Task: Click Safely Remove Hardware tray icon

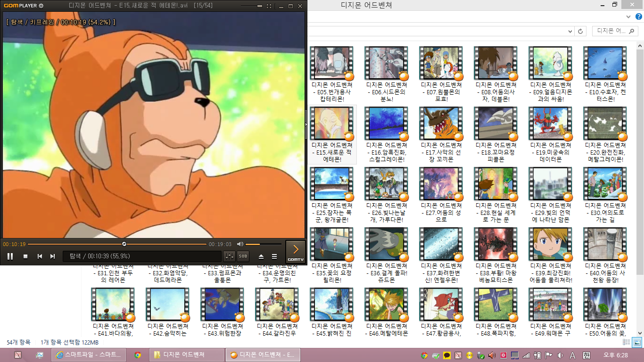Action: (481, 355)
